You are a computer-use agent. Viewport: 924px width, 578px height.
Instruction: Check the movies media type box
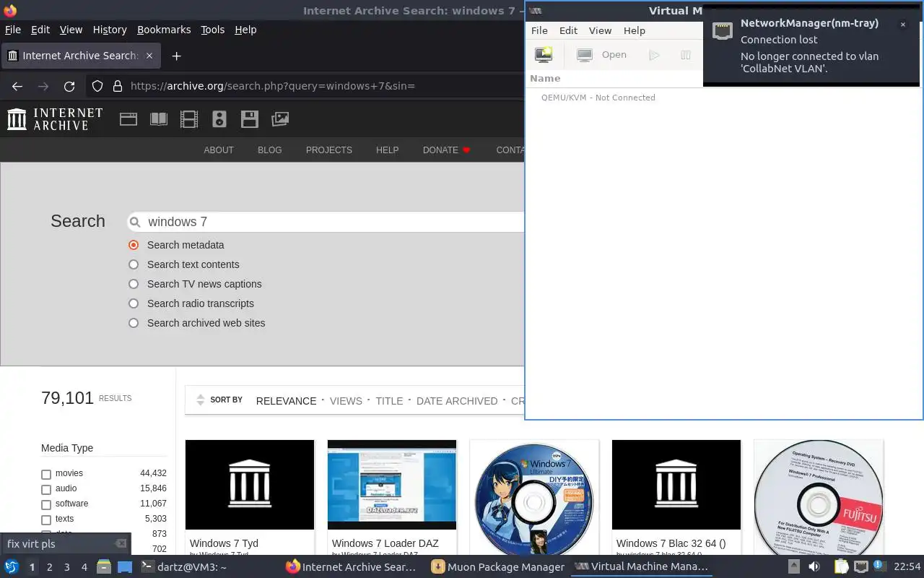[46, 474]
